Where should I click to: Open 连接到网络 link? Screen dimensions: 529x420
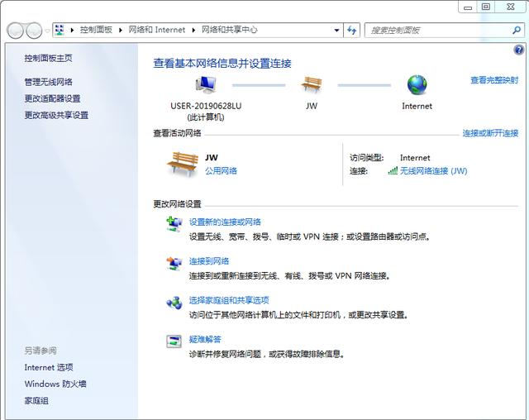pos(209,261)
